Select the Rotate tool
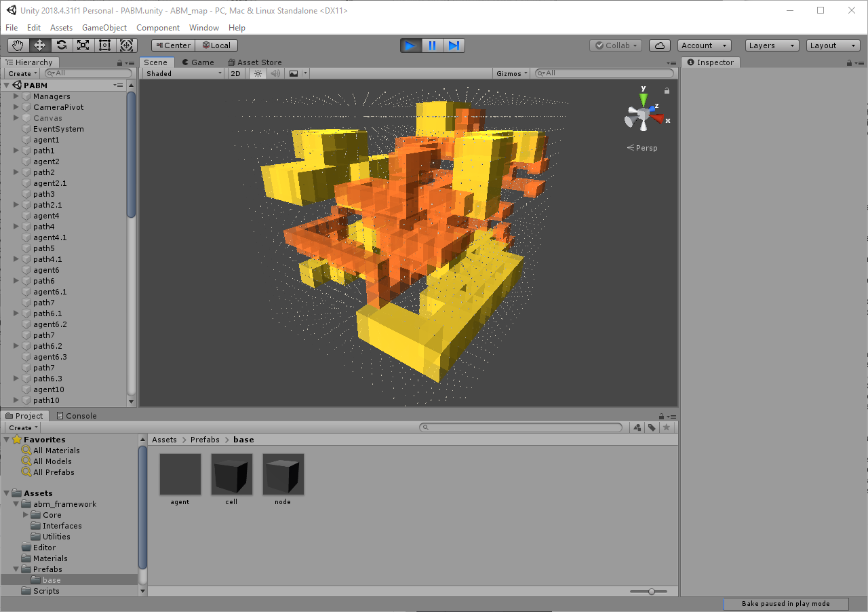868x612 pixels. [x=61, y=45]
